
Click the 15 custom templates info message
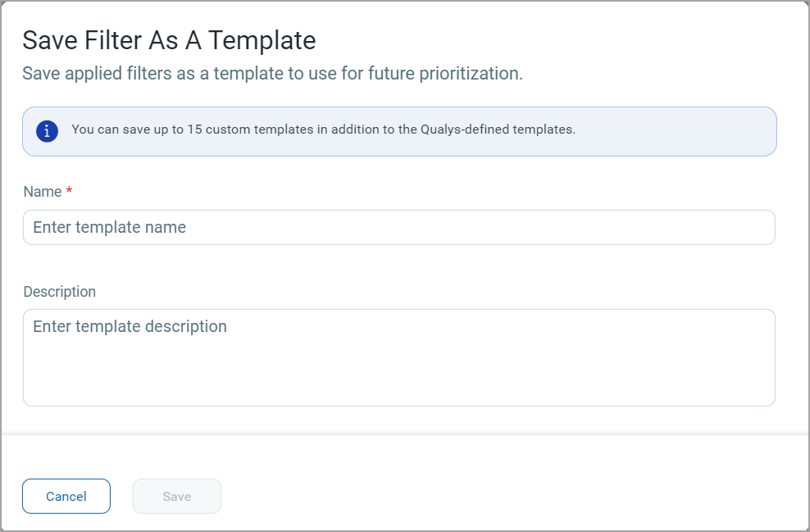click(x=323, y=130)
